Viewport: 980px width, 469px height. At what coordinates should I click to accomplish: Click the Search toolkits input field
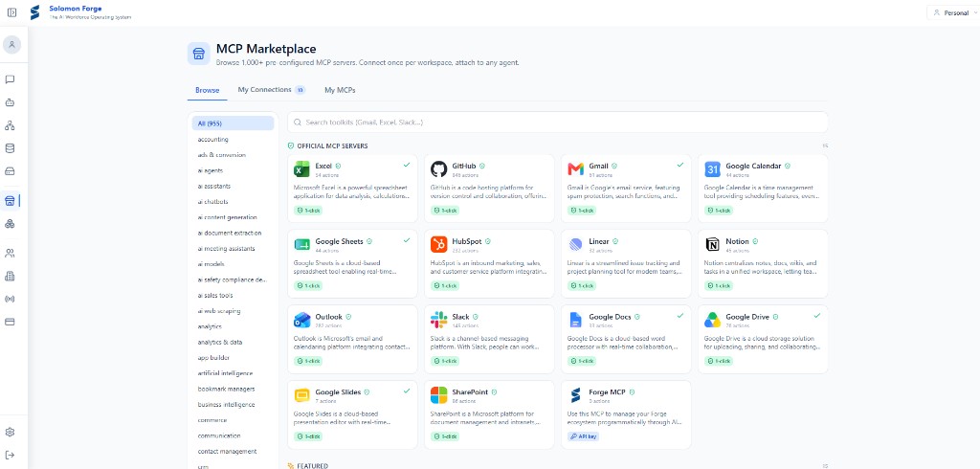click(558, 123)
